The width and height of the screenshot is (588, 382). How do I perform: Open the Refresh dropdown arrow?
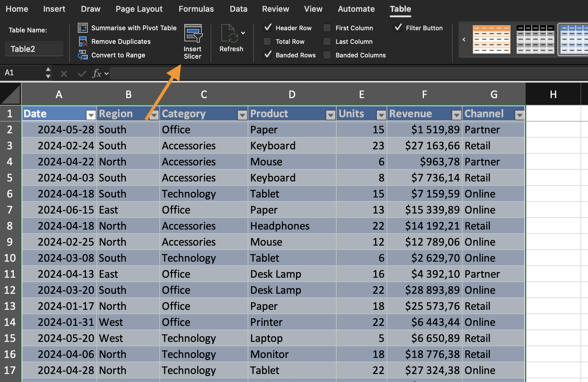click(x=243, y=33)
